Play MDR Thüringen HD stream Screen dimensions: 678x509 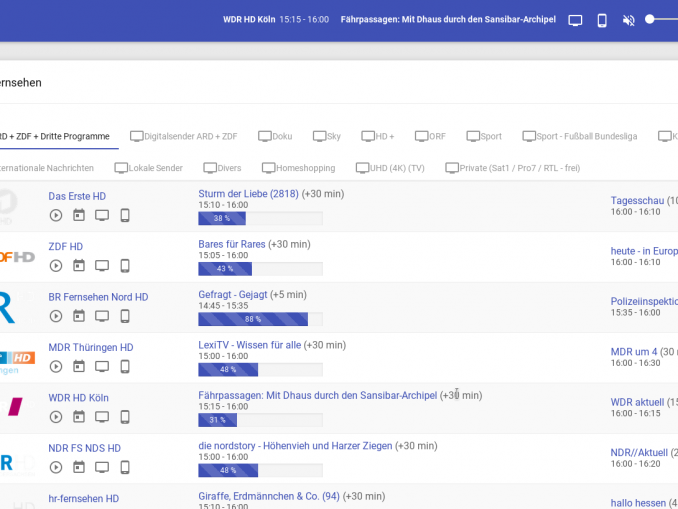tap(56, 367)
